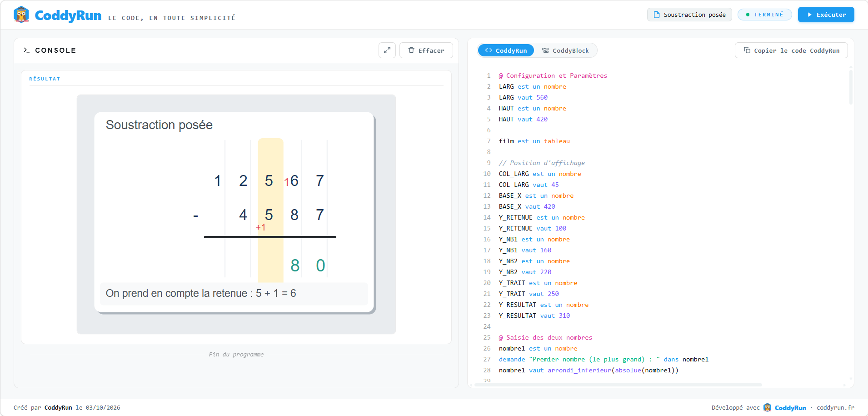Click line "BASE_X vaut 420"
The height and width of the screenshot is (416, 868).
[x=527, y=206]
